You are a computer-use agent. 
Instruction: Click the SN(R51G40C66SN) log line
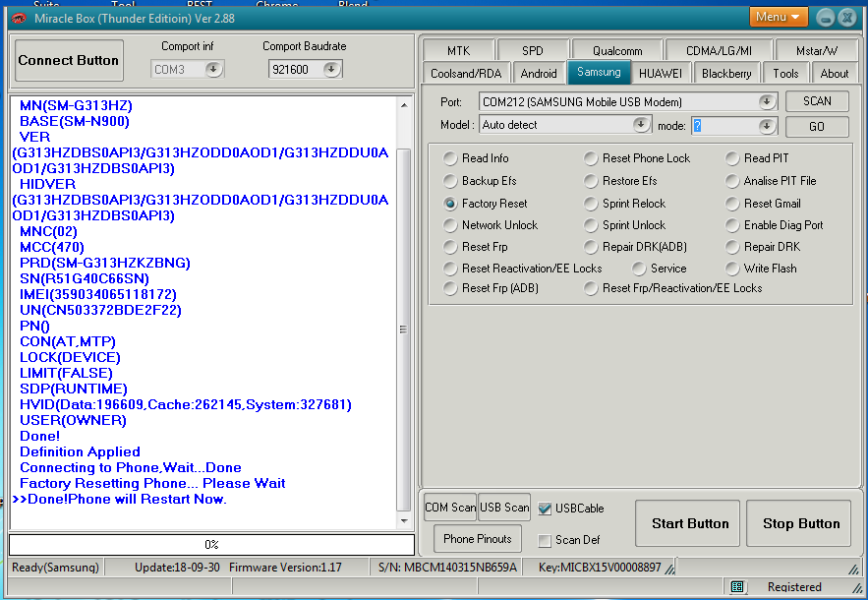pos(85,278)
